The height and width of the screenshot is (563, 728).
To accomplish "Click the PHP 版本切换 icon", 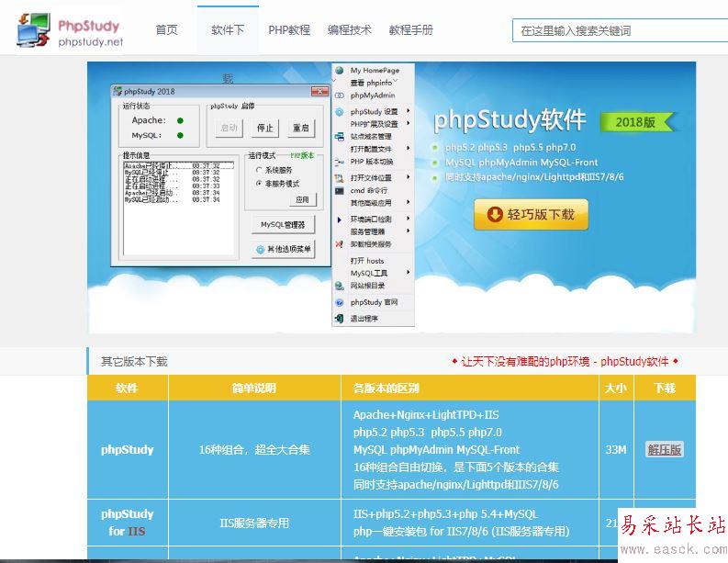I will click(340, 162).
